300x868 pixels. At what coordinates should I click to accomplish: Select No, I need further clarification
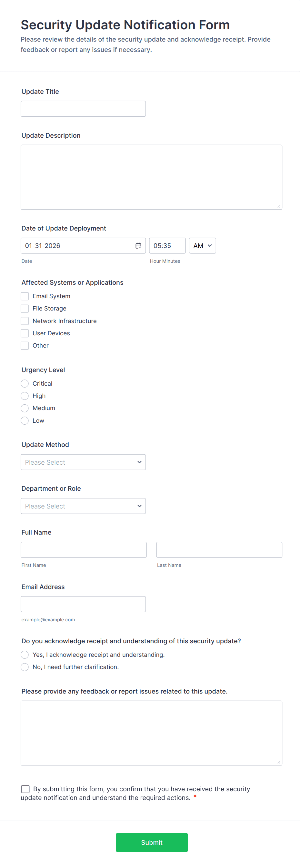(x=25, y=667)
